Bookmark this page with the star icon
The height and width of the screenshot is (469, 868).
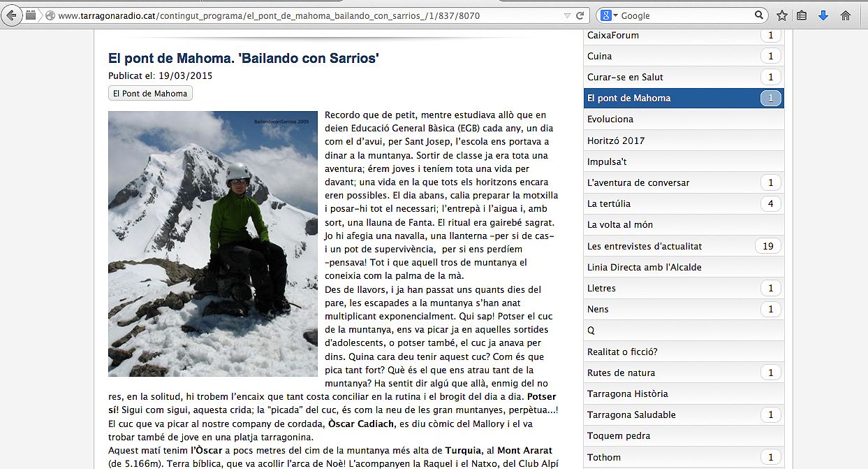pyautogui.click(x=782, y=15)
